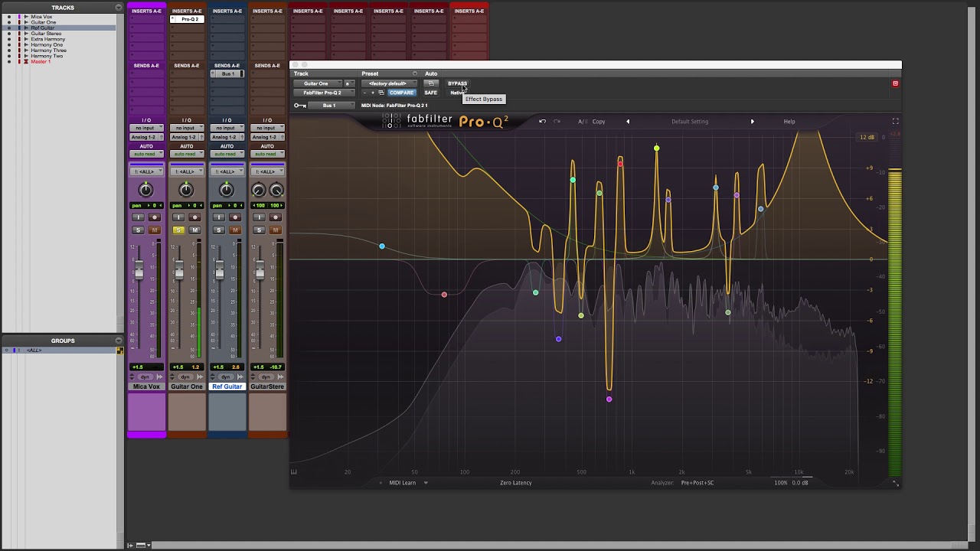Screen dimensions: 980x551
Task: Click the Groups list ALL group indicator icon
Action: (119, 350)
